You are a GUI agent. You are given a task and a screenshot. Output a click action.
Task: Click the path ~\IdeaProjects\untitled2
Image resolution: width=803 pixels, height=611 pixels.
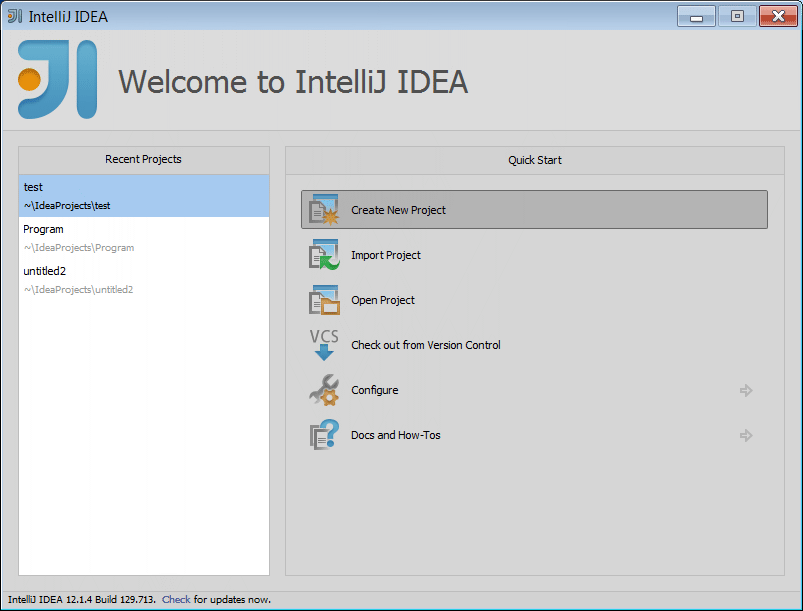click(x=78, y=290)
